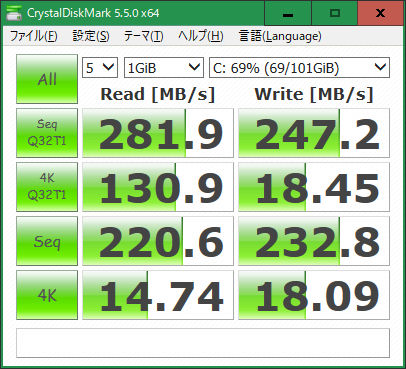
Task: Click the Write [MB/s] column header
Action: [x=314, y=94]
